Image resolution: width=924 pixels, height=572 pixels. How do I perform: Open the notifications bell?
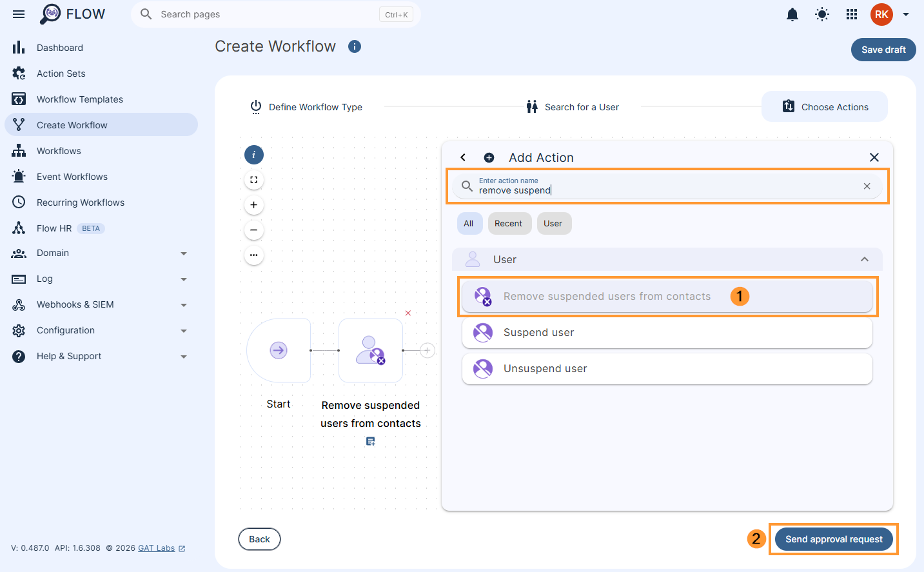click(792, 14)
